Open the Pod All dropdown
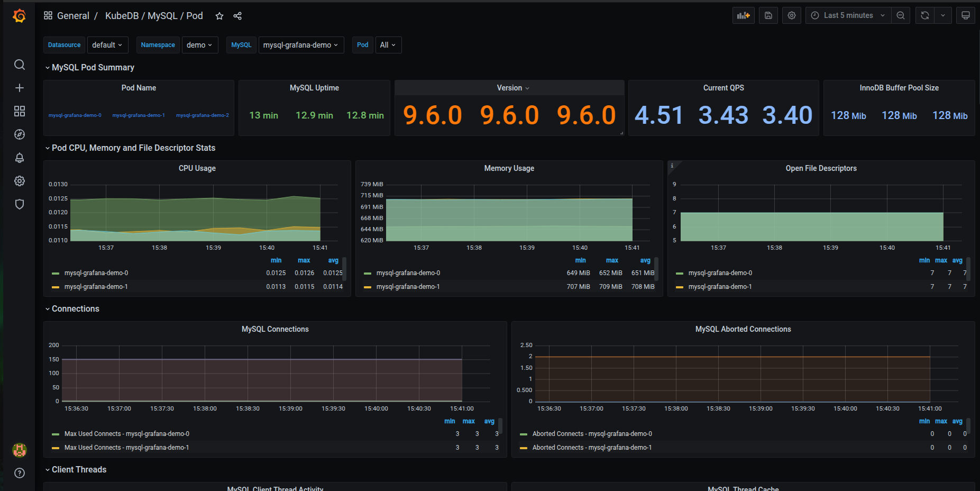Screen dimensions: 980x491 [388, 45]
